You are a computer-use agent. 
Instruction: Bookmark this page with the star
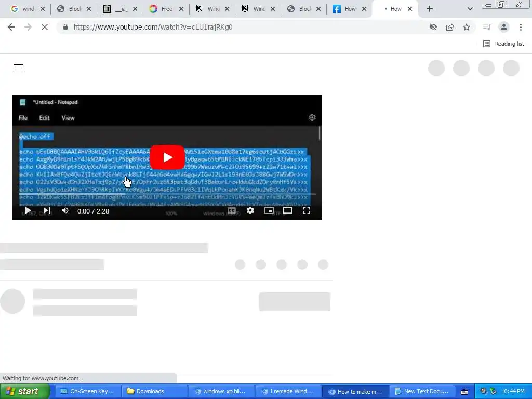point(467,27)
